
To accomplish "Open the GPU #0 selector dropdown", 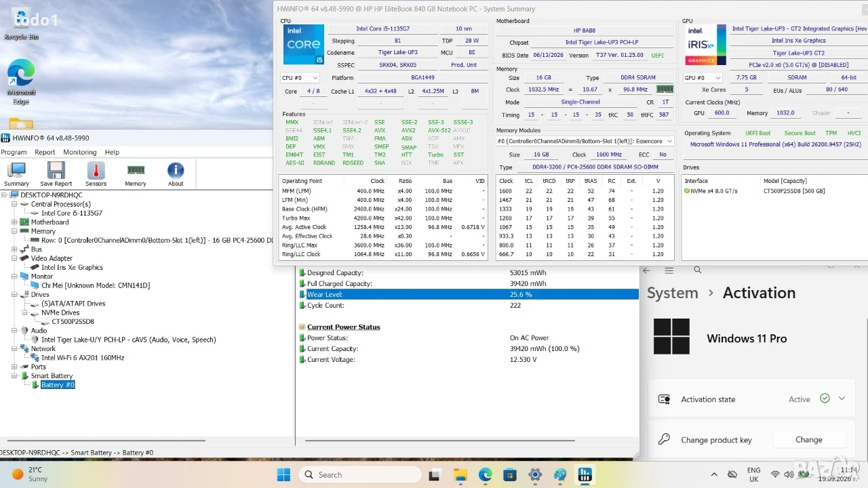I will [703, 78].
